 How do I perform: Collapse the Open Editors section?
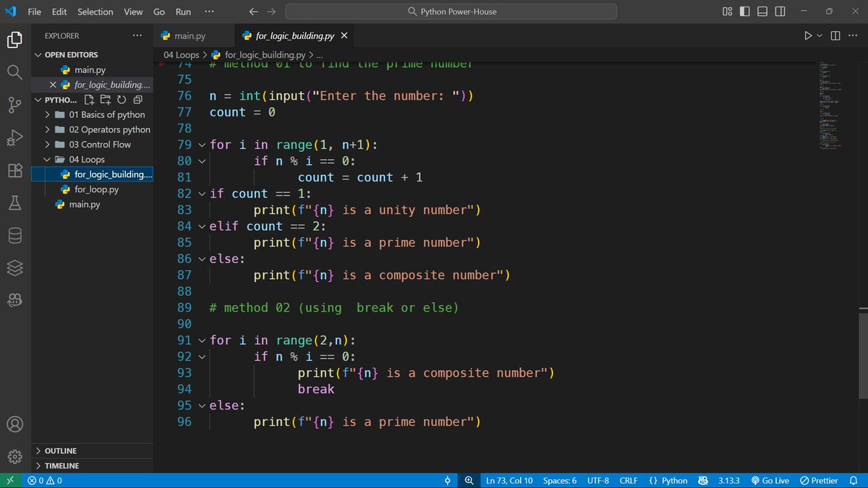tap(93, 54)
